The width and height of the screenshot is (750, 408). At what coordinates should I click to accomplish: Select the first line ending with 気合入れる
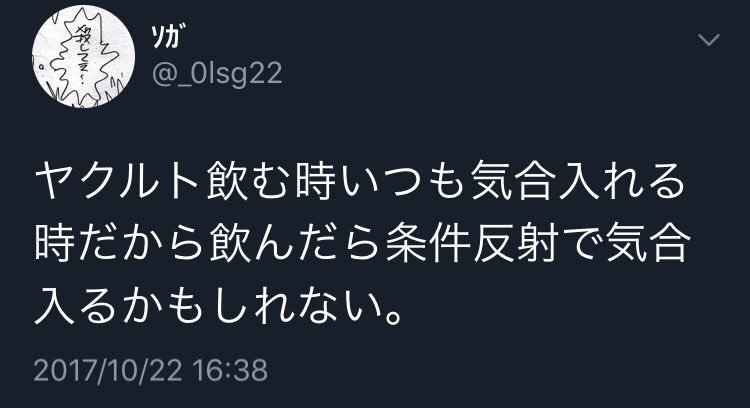pyautogui.click(x=360, y=181)
